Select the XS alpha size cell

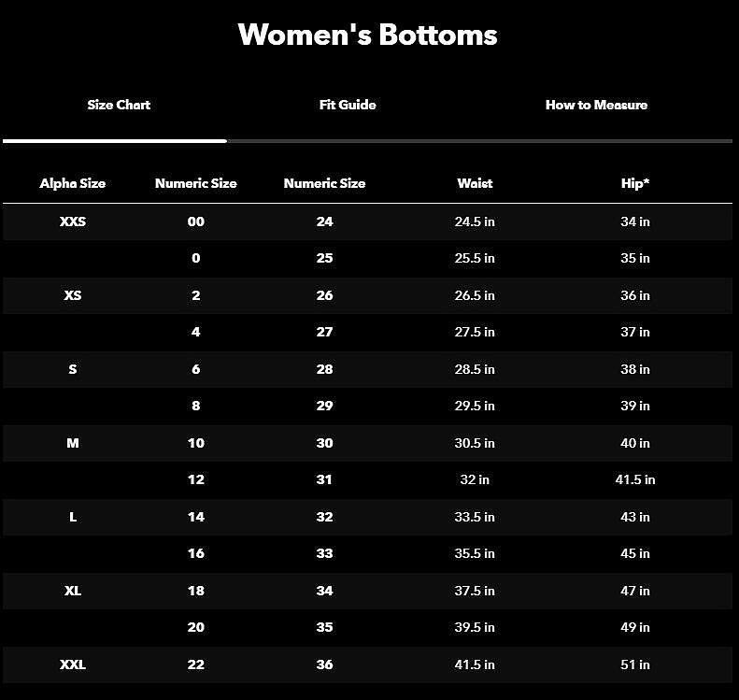(73, 295)
